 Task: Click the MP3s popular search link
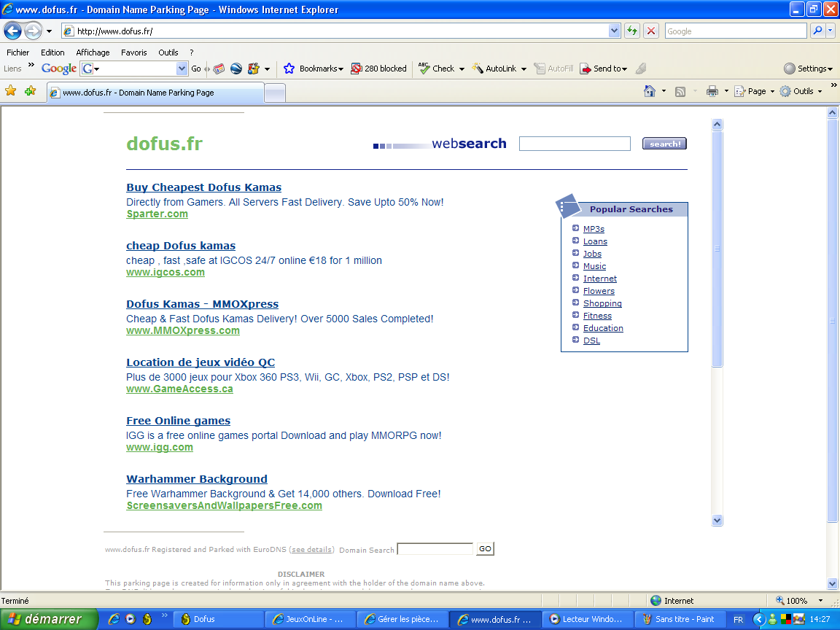pos(594,229)
